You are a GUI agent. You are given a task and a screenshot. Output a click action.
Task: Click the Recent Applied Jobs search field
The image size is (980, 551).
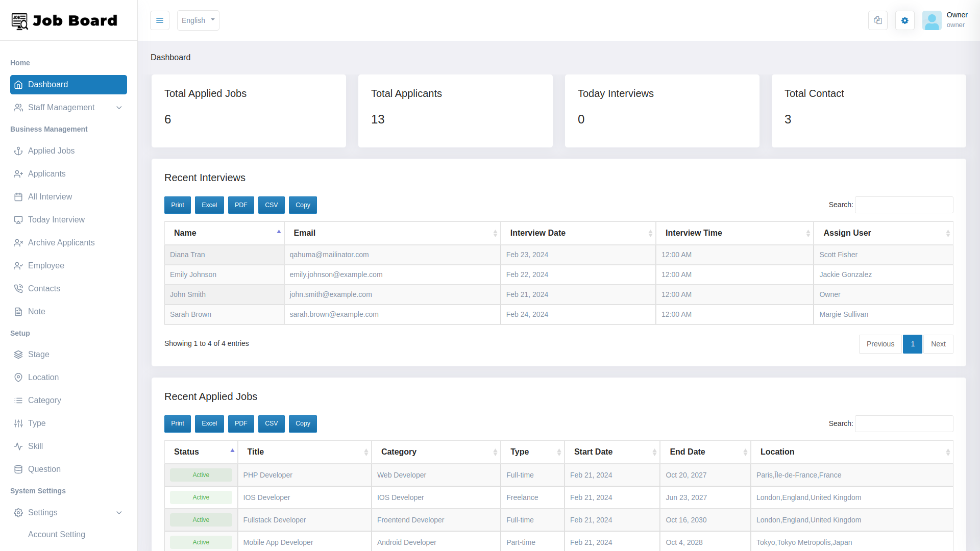click(903, 423)
